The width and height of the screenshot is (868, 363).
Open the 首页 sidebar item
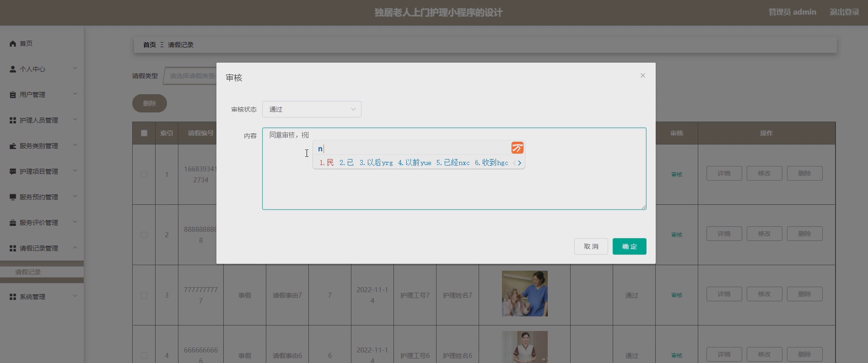pos(42,43)
